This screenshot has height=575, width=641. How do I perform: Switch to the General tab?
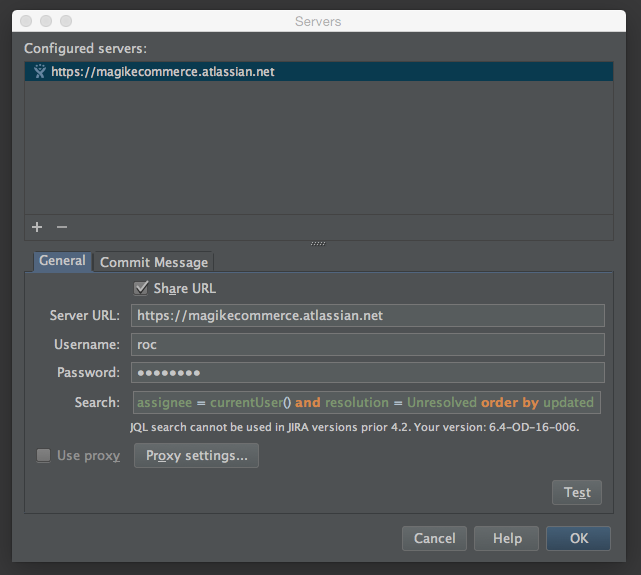pyautogui.click(x=62, y=261)
